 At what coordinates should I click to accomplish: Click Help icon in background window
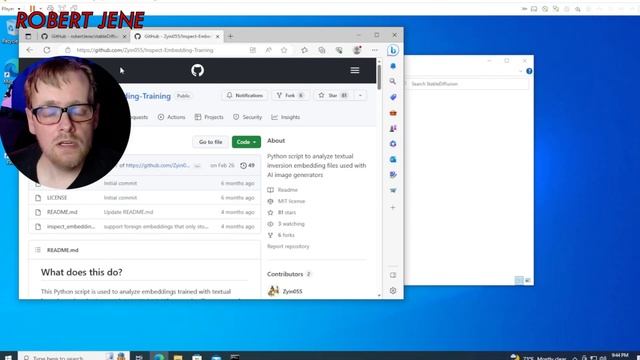click(529, 71)
